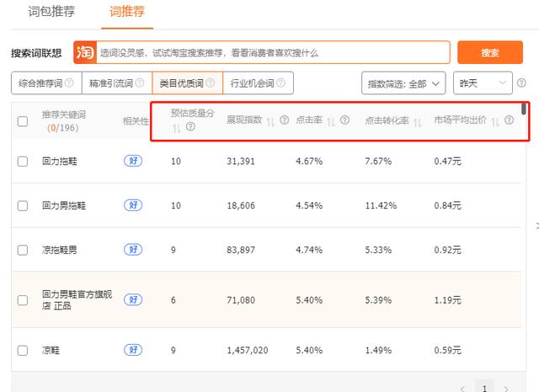Open help icon beside 综合推荐词

click(x=69, y=82)
